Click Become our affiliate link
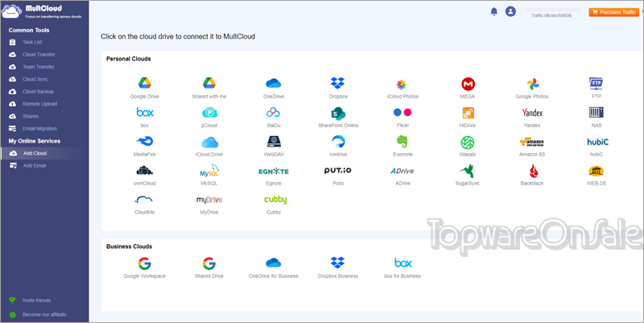Viewport: 644px width, 323px height. (44, 314)
